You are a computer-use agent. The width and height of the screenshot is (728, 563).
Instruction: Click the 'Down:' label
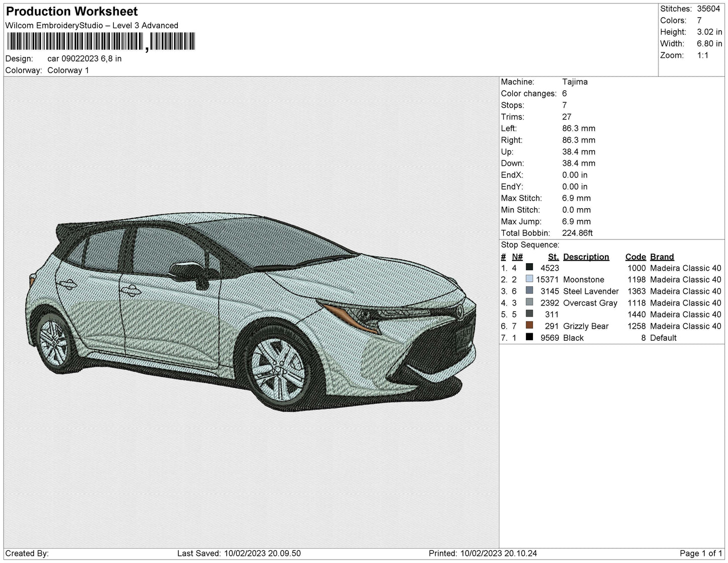click(x=512, y=163)
